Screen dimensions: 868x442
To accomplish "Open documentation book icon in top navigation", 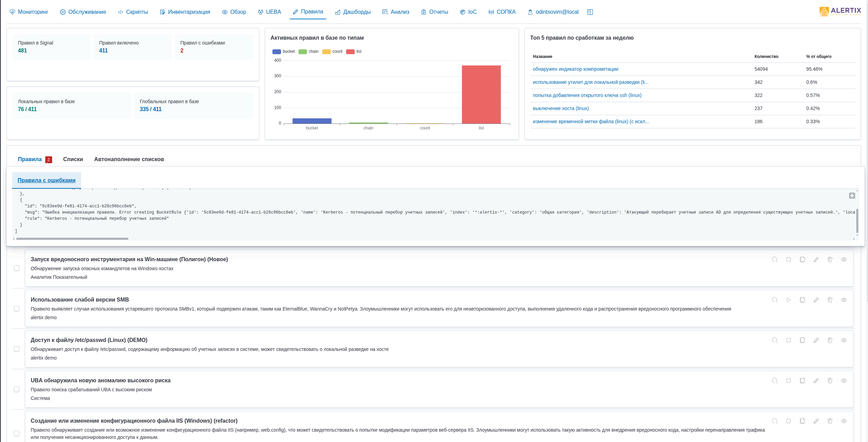I will 590,12.
